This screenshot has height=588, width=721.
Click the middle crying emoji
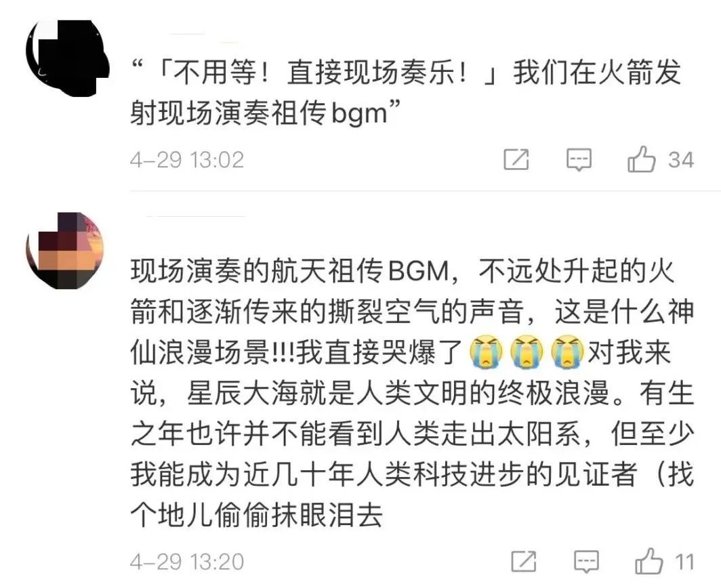(x=527, y=353)
